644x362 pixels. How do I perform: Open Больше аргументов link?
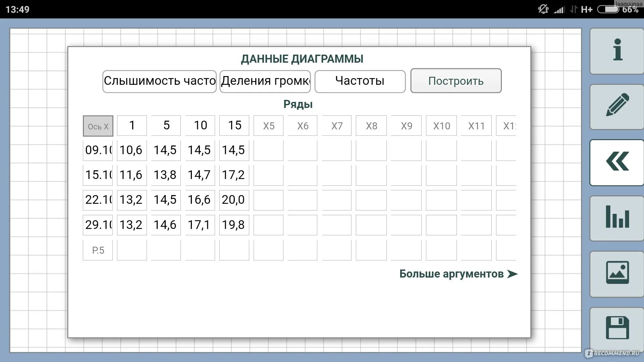point(458,274)
